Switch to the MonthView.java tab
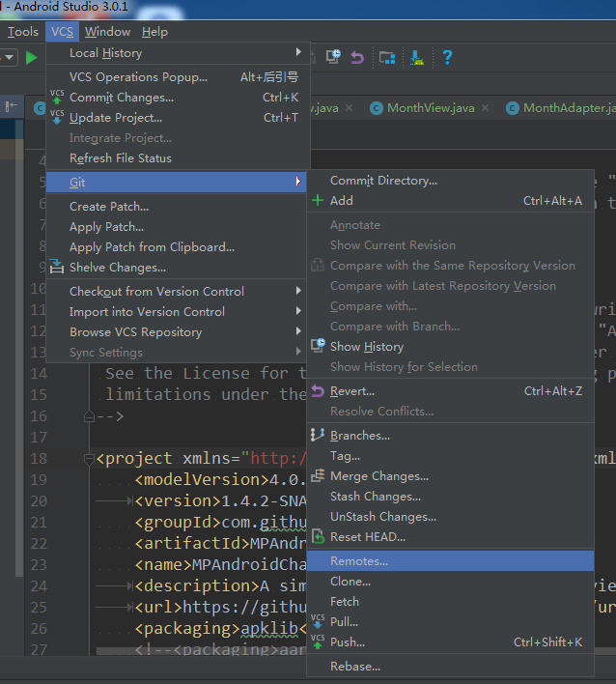 pos(431,108)
